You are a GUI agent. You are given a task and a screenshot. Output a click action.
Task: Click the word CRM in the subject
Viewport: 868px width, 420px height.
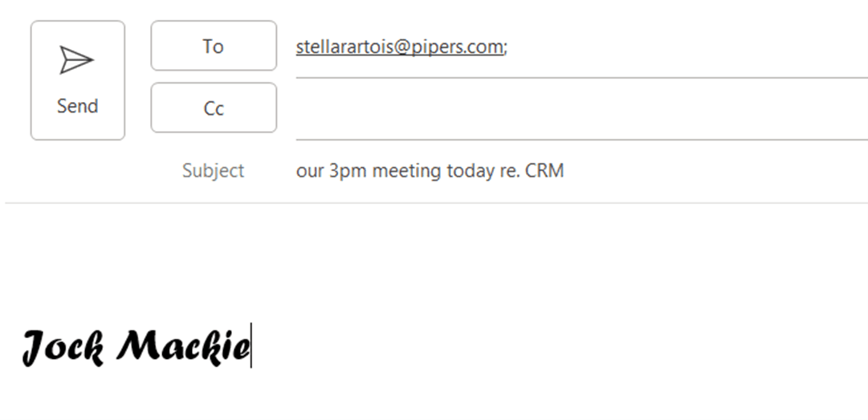[544, 171]
